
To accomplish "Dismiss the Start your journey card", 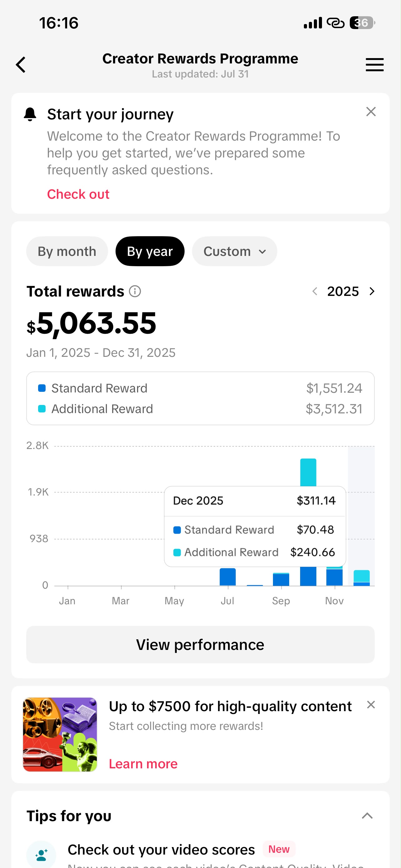I will point(371,112).
